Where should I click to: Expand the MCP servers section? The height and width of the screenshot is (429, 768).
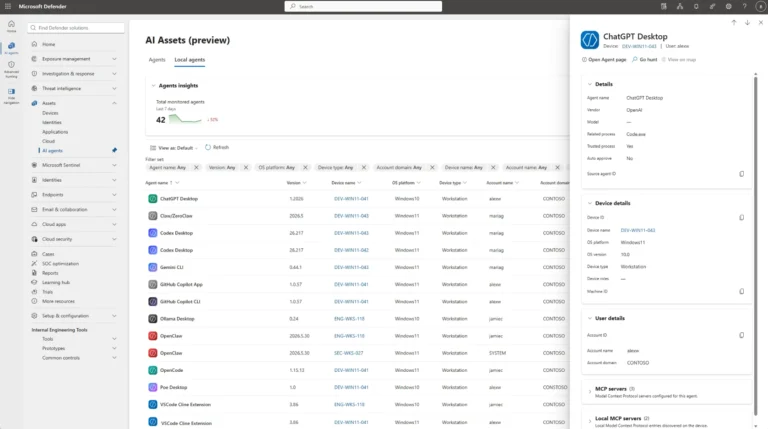[x=590, y=392]
